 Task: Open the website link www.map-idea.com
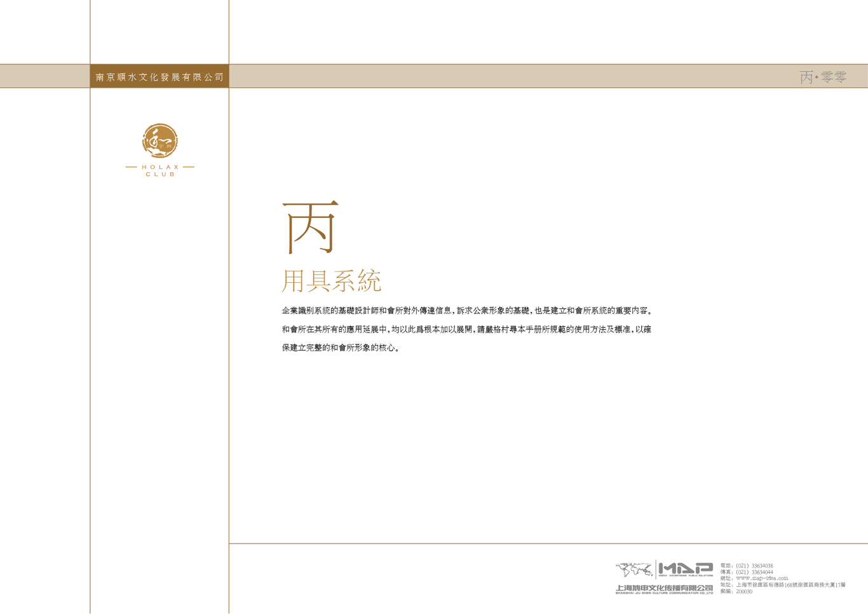coord(762,578)
